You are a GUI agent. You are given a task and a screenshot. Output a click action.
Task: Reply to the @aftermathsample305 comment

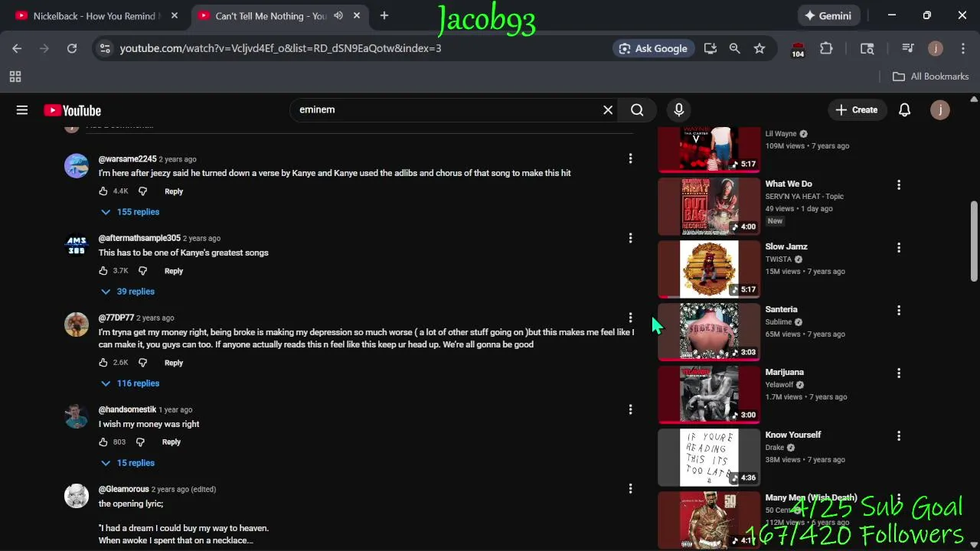click(x=174, y=271)
